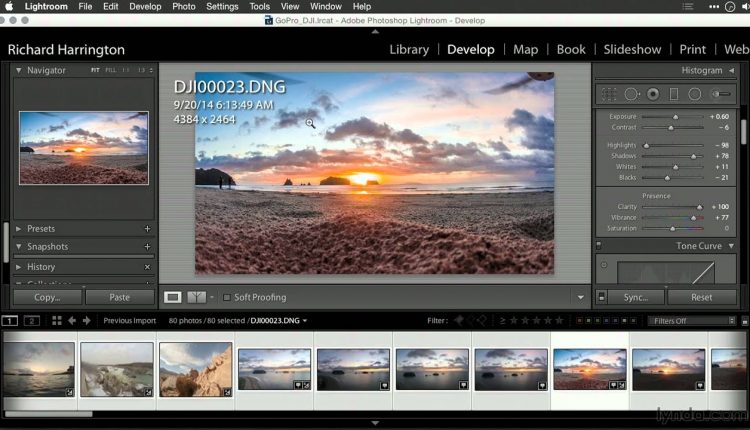Add a new preset with plus icon
The image size is (750, 430).
(x=147, y=229)
